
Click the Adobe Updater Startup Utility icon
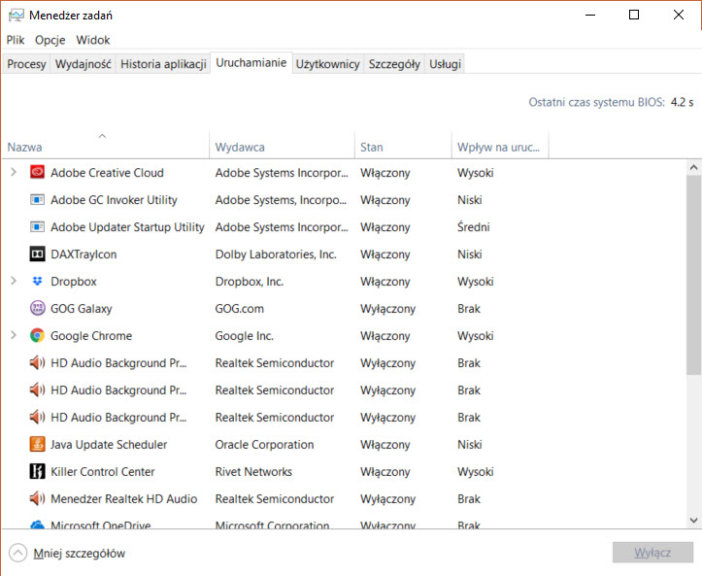[x=37, y=227]
